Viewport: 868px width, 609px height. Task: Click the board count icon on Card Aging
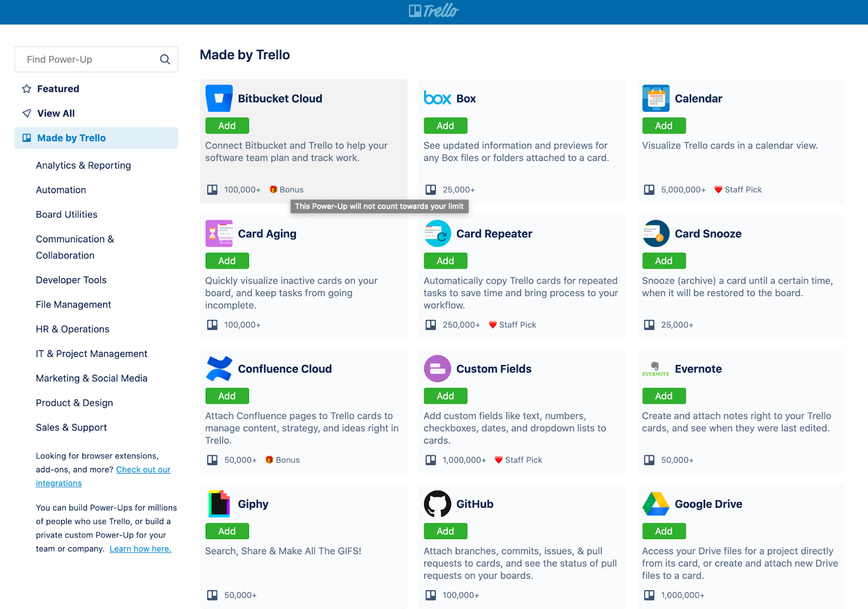(x=212, y=324)
